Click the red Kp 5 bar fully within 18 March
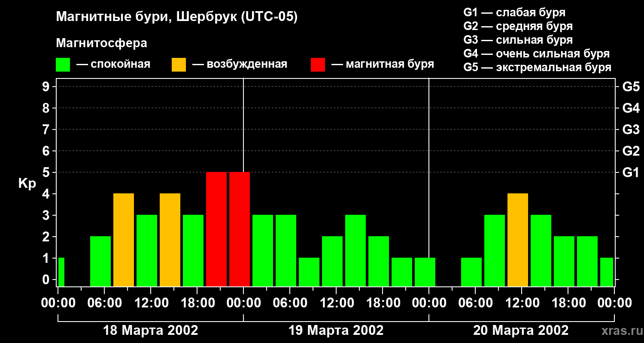The width and height of the screenshot is (644, 343). [216, 229]
